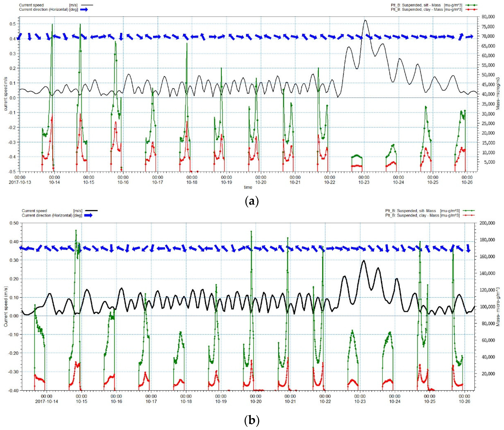Select 'Current direction (Horizontal) [deg]' label in chart (a)

pyautogui.click(x=48, y=9)
